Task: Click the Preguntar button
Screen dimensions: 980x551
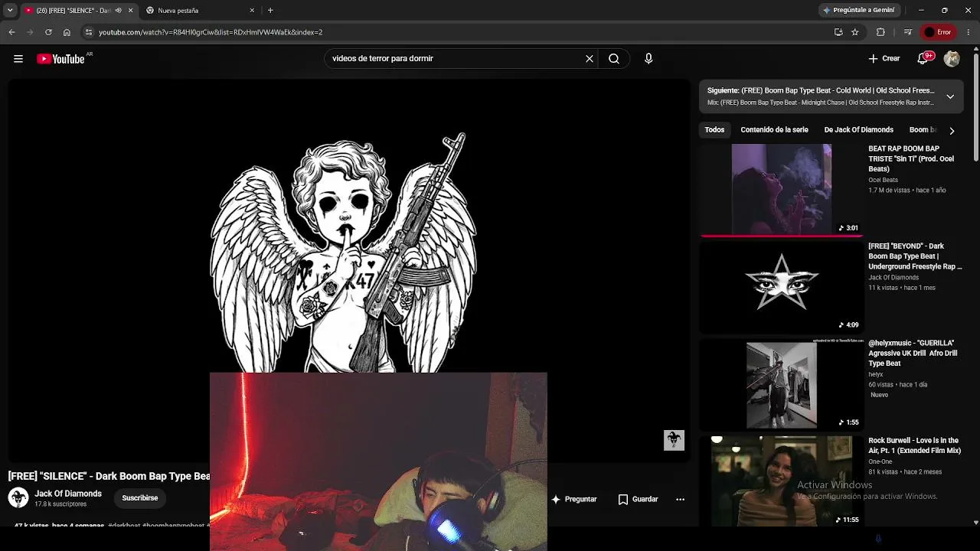Action: tap(573, 499)
